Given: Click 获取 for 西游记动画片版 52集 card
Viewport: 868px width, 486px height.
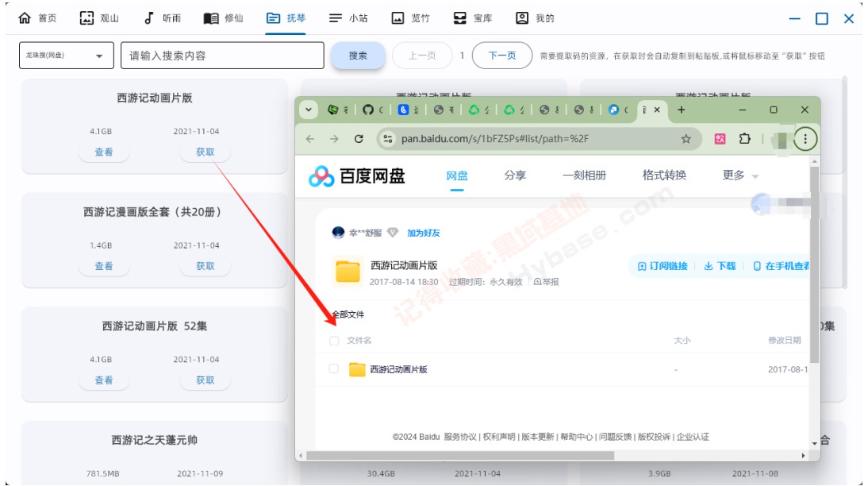Looking at the screenshot, I should [x=205, y=380].
